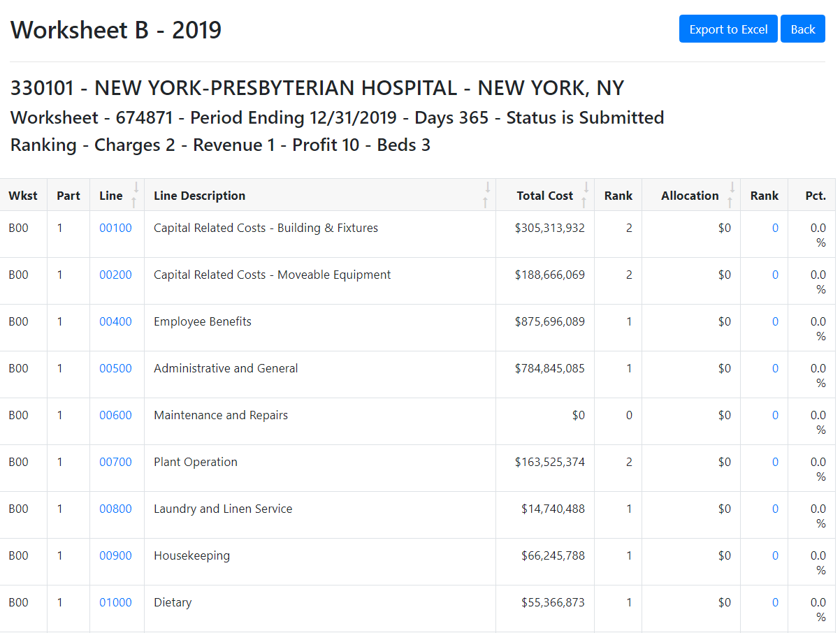The height and width of the screenshot is (633, 840).
Task: Click allocation rank 0 for Dietary row
Action: pyautogui.click(x=775, y=602)
